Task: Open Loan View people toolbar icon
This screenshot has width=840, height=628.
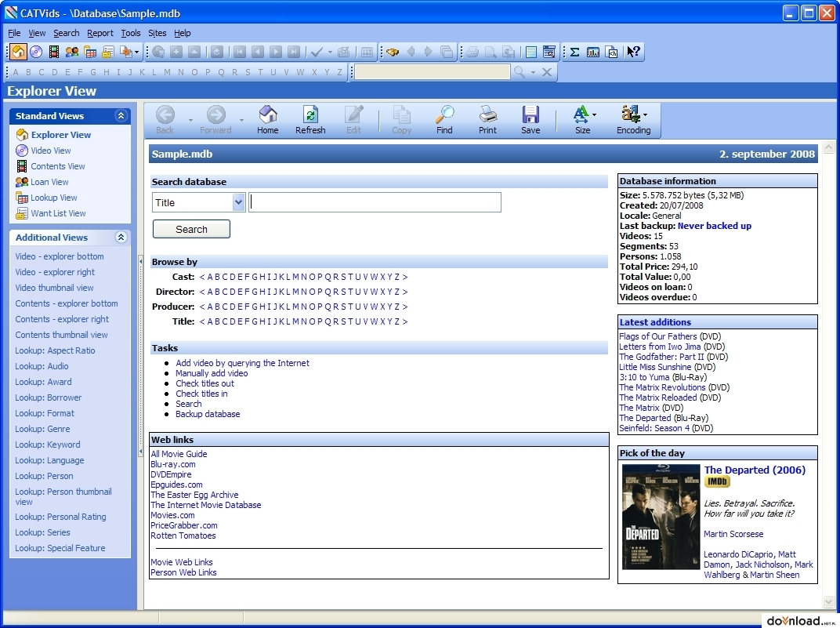Action: click(x=72, y=52)
